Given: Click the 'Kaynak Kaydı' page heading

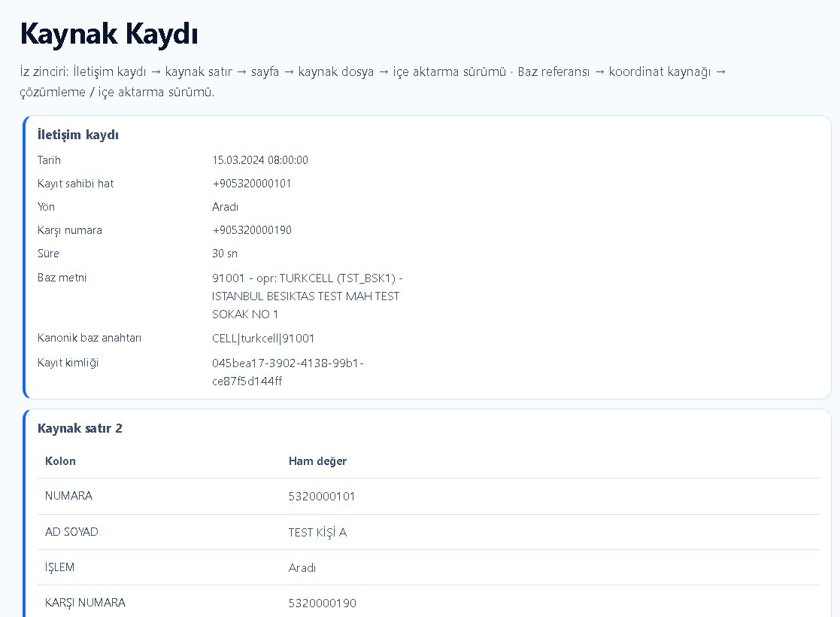Looking at the screenshot, I should pos(109,34).
